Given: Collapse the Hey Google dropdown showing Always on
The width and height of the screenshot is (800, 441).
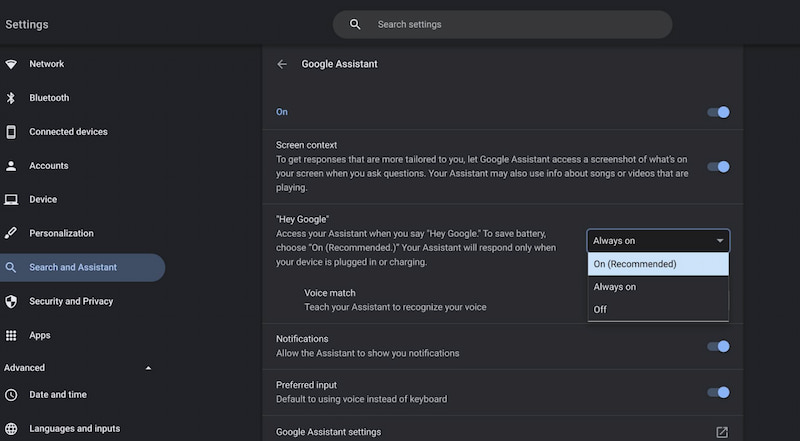Looking at the screenshot, I should 658,241.
